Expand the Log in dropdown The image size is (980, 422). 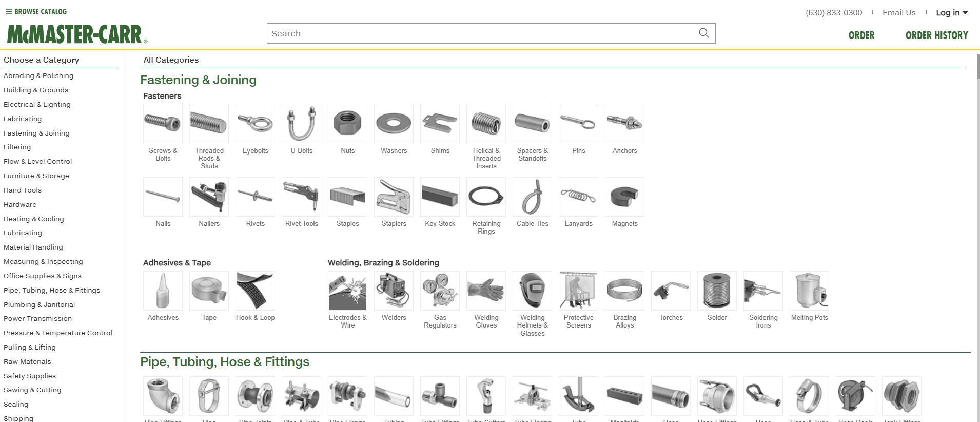point(951,13)
